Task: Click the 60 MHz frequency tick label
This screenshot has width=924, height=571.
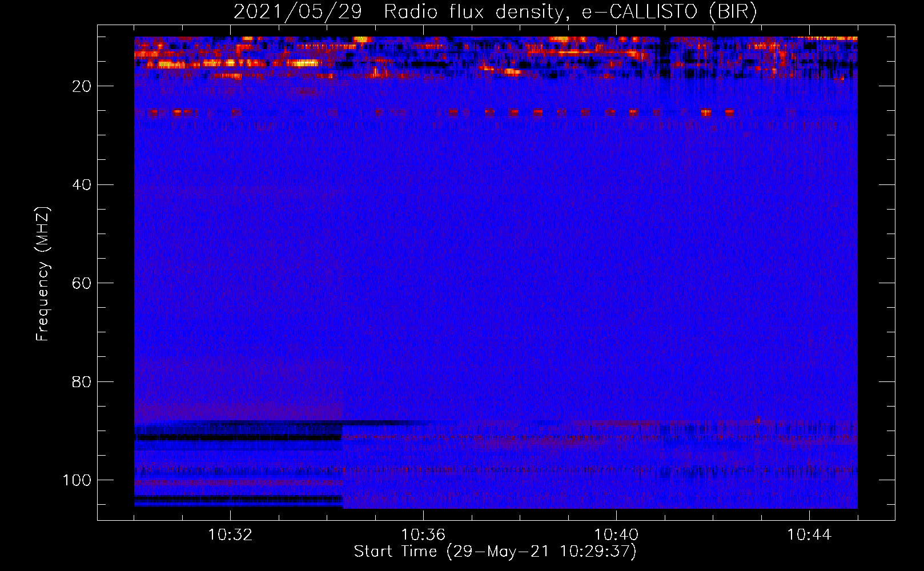Action: point(82,283)
